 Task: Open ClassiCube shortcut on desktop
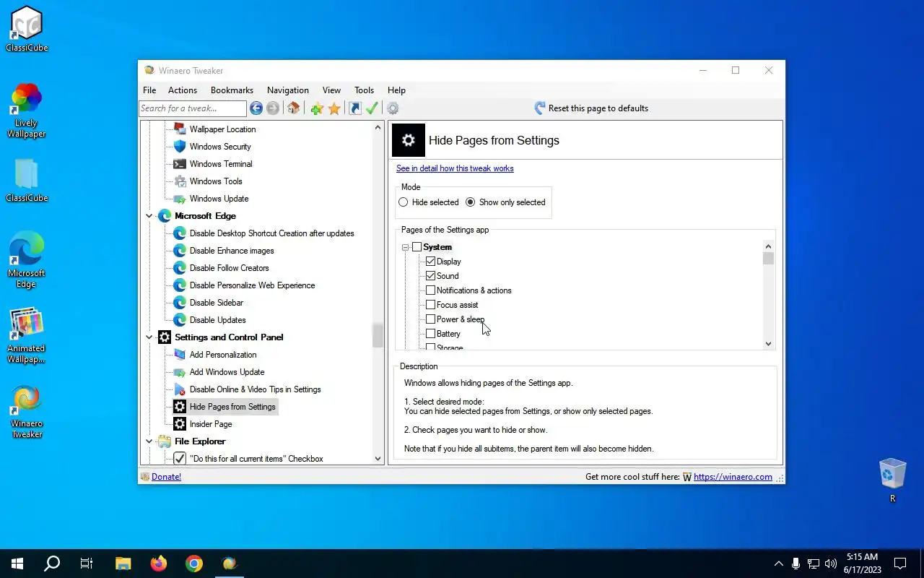[27, 29]
